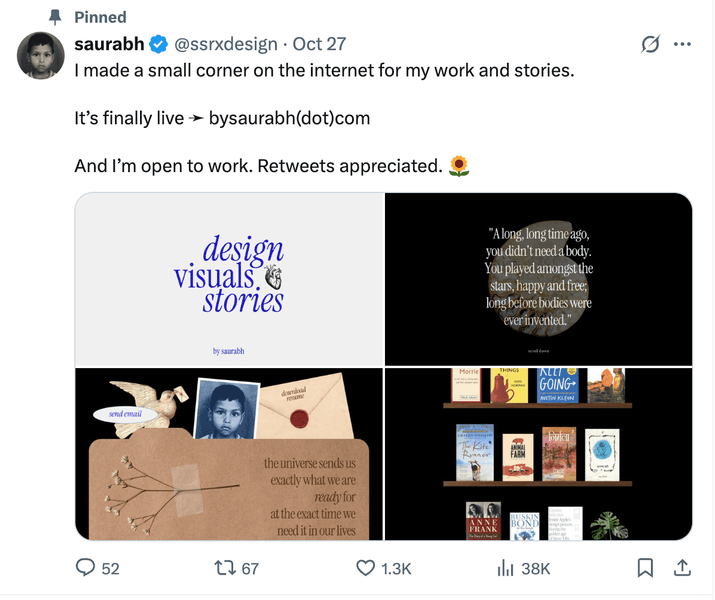715x600 pixels.
Task: Open view analytics bar chart icon
Action: pyautogui.click(x=506, y=568)
